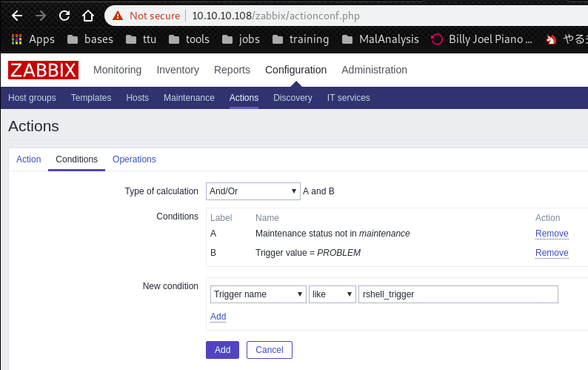Switch to the Operations tab
The width and height of the screenshot is (588, 370).
[134, 159]
